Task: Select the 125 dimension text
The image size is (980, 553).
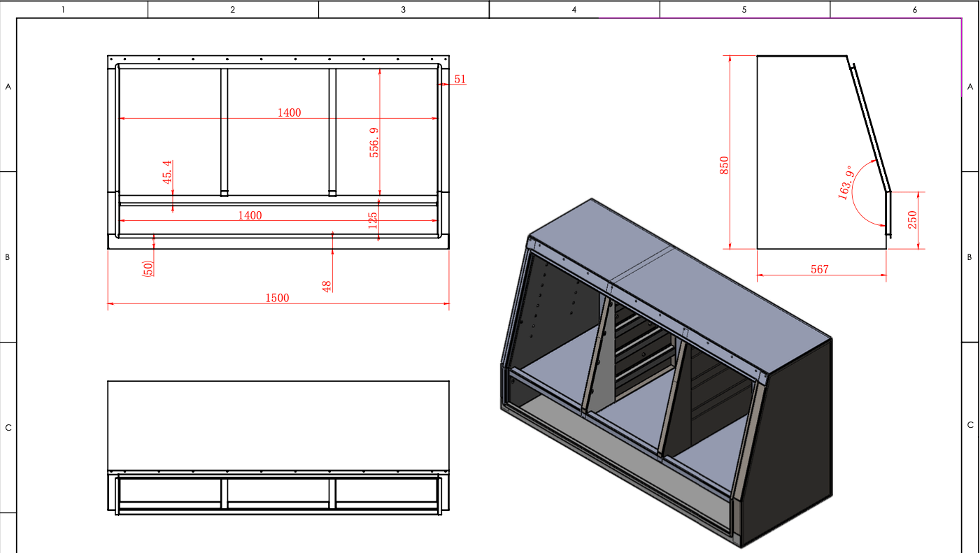Action: [372, 221]
